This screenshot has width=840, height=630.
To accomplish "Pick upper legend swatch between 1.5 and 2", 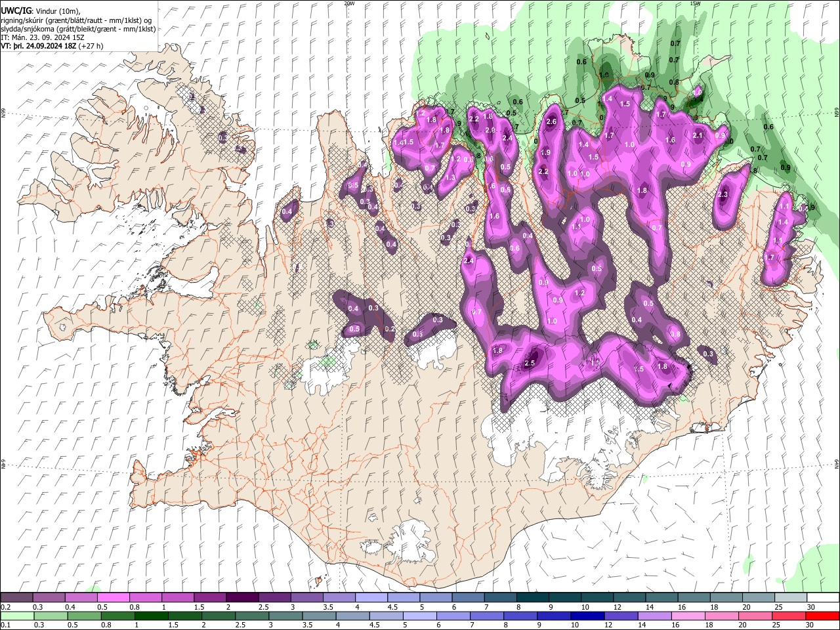I will coord(209,597).
